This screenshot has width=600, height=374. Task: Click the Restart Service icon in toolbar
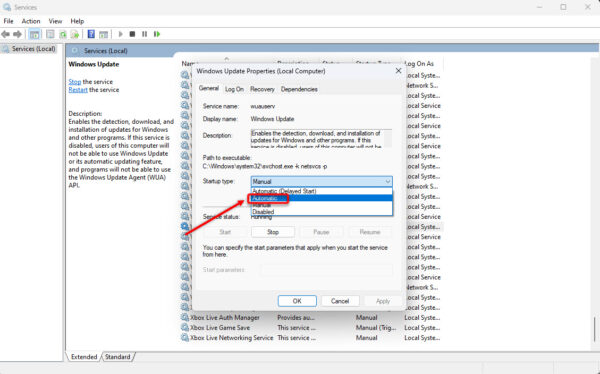click(x=157, y=34)
